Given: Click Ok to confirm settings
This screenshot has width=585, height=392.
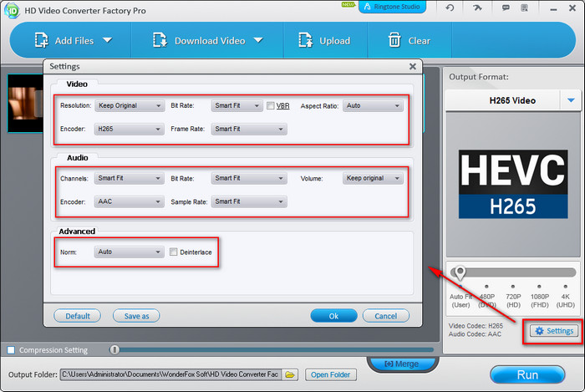Looking at the screenshot, I should point(333,316).
